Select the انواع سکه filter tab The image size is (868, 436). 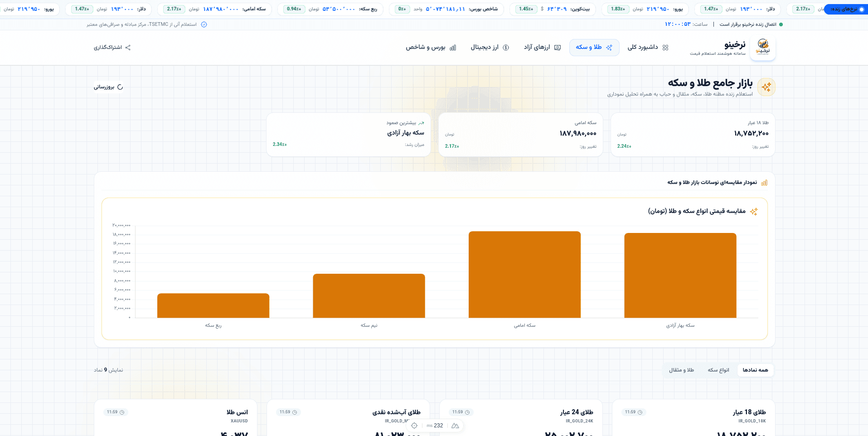pos(718,370)
